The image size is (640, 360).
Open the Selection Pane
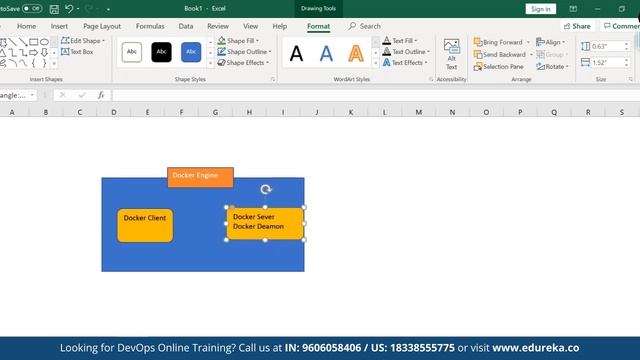click(x=498, y=67)
